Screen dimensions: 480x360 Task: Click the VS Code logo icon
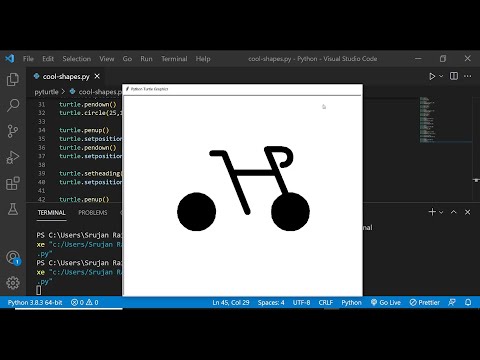(10, 59)
